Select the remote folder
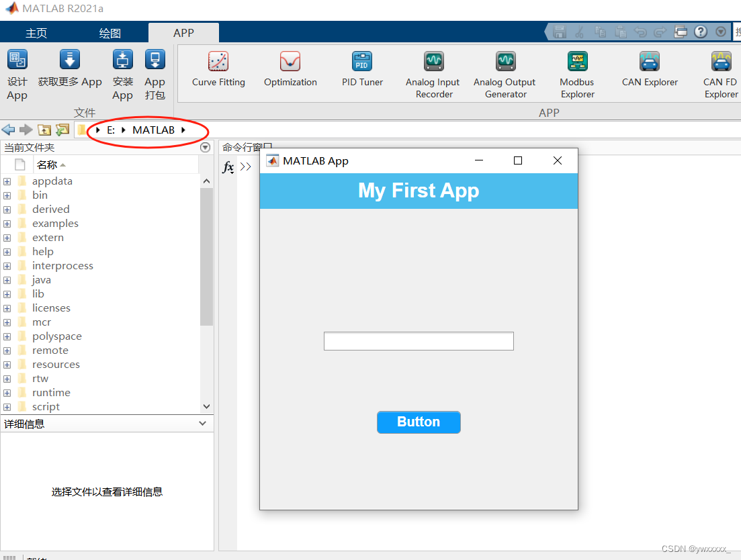Image resolution: width=741 pixels, height=560 pixels. click(50, 351)
